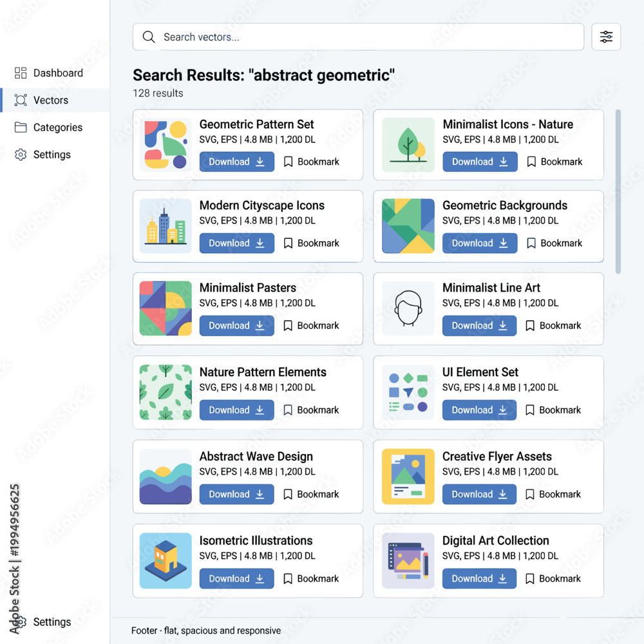
Task: Open the Isometric Illustrations thumbnail
Action: pos(166,561)
